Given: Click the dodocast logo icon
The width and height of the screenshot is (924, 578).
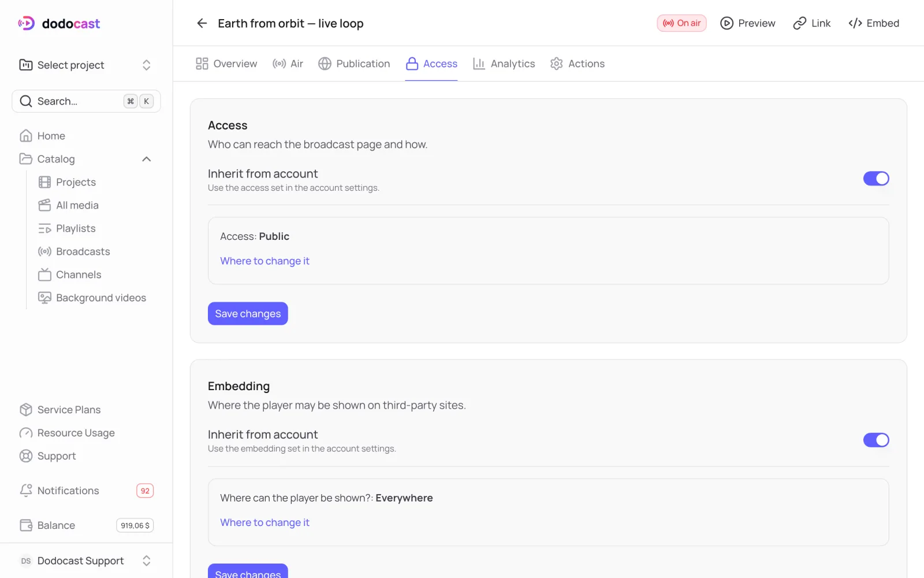Looking at the screenshot, I should pyautogui.click(x=27, y=23).
